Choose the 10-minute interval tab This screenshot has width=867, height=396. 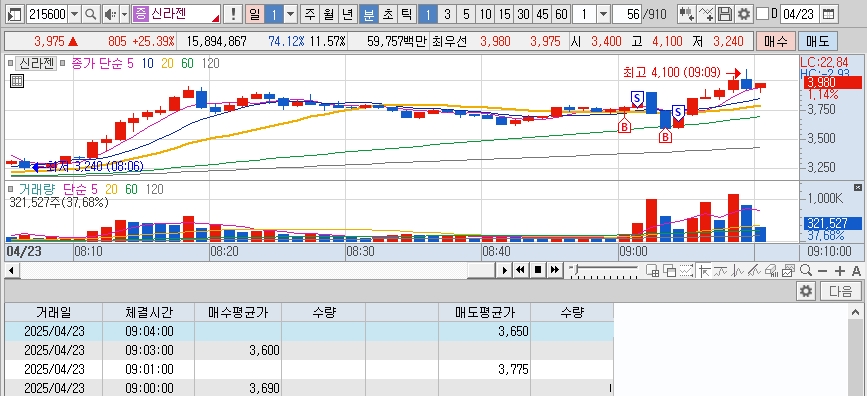point(485,14)
